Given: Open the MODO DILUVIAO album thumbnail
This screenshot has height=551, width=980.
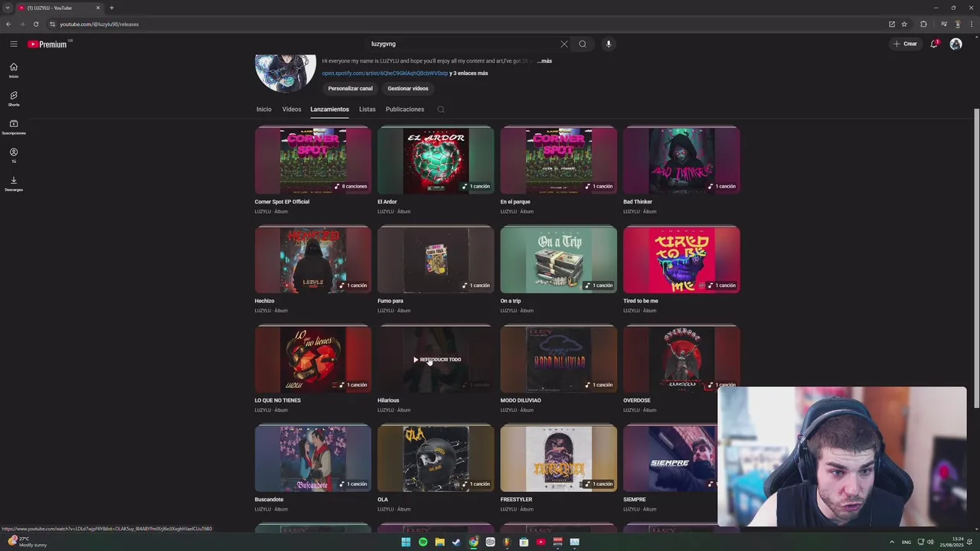Looking at the screenshot, I should (x=559, y=359).
